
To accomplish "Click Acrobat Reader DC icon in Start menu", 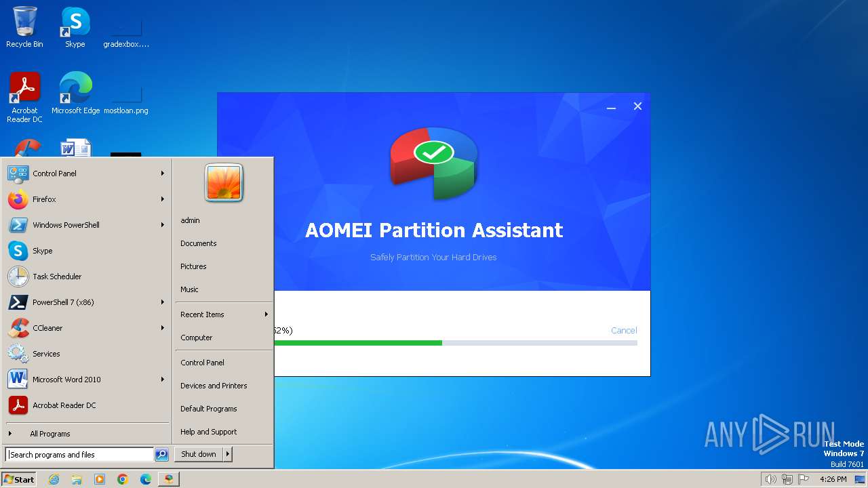I will pyautogui.click(x=18, y=405).
